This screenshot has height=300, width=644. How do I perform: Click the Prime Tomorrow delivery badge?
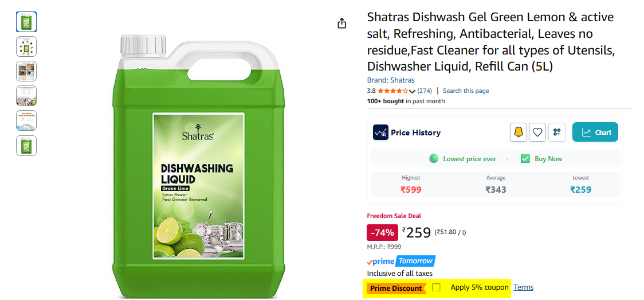401,261
